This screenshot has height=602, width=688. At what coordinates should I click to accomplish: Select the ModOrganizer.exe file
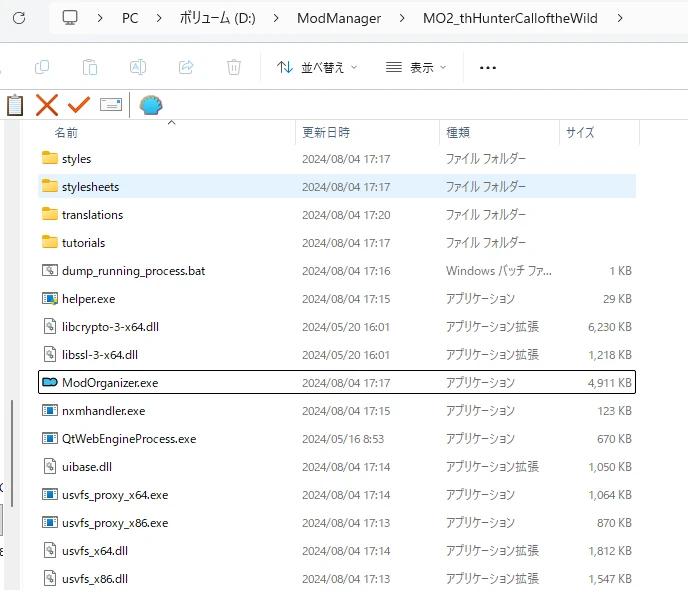[110, 382]
